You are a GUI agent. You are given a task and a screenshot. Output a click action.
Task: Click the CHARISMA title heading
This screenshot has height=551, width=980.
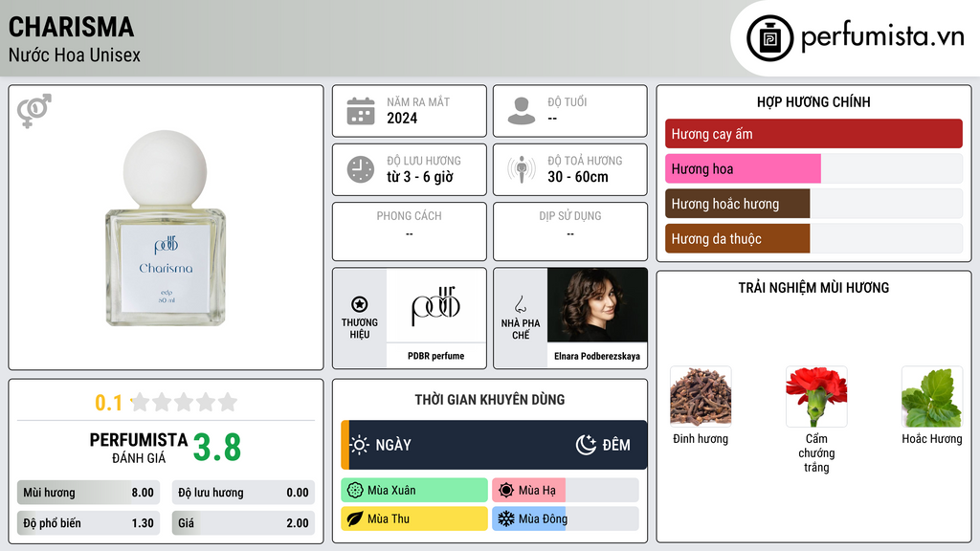pos(71,27)
